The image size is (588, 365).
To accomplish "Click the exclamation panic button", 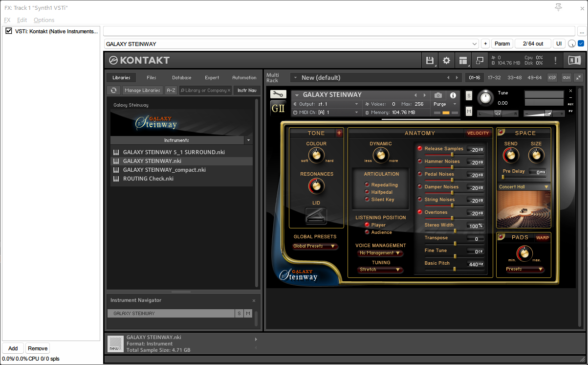I will tap(555, 61).
